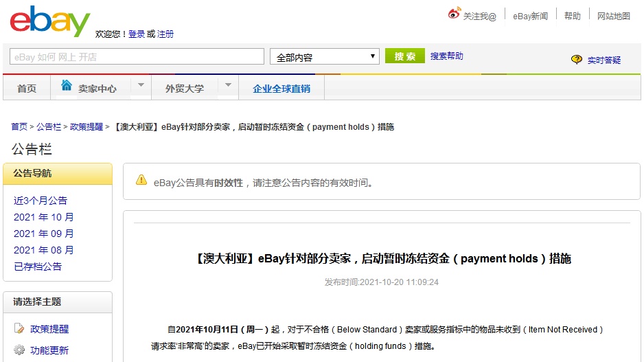Viewport: 644px width, 362px height.
Task: Open the 已存档公告 link
Action: (38, 267)
